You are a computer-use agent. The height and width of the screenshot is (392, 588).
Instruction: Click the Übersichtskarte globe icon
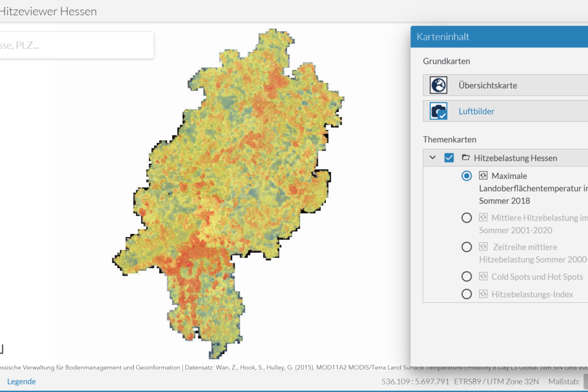[438, 85]
